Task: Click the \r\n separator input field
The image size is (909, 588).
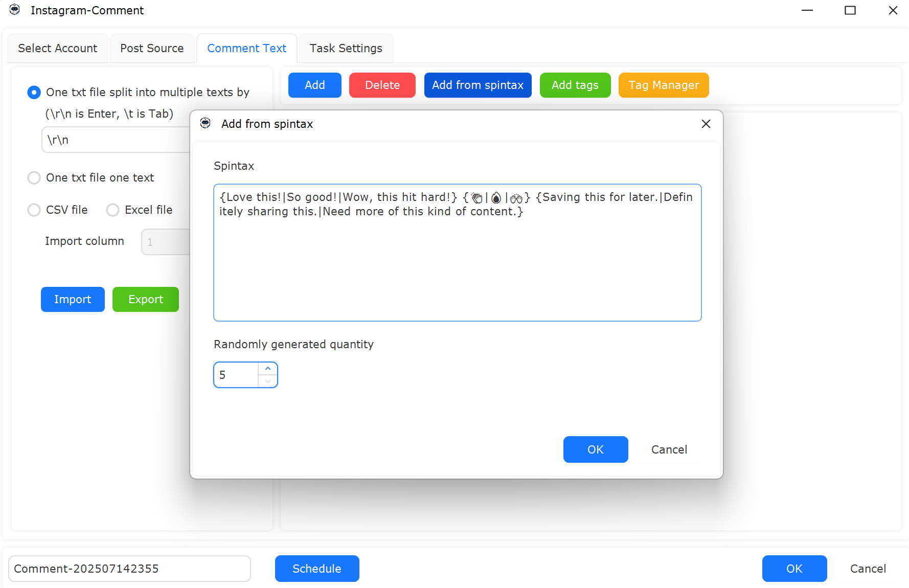Action: (116, 140)
